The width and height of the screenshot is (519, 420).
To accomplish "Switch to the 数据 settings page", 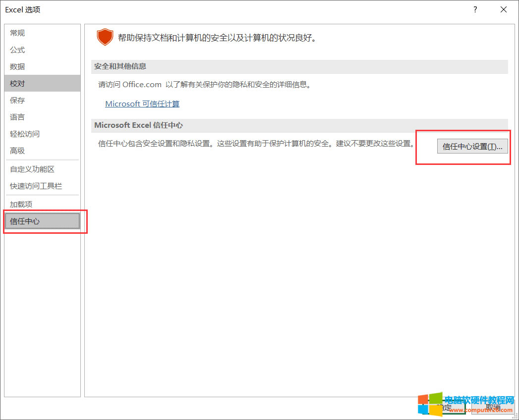I will click(17, 66).
